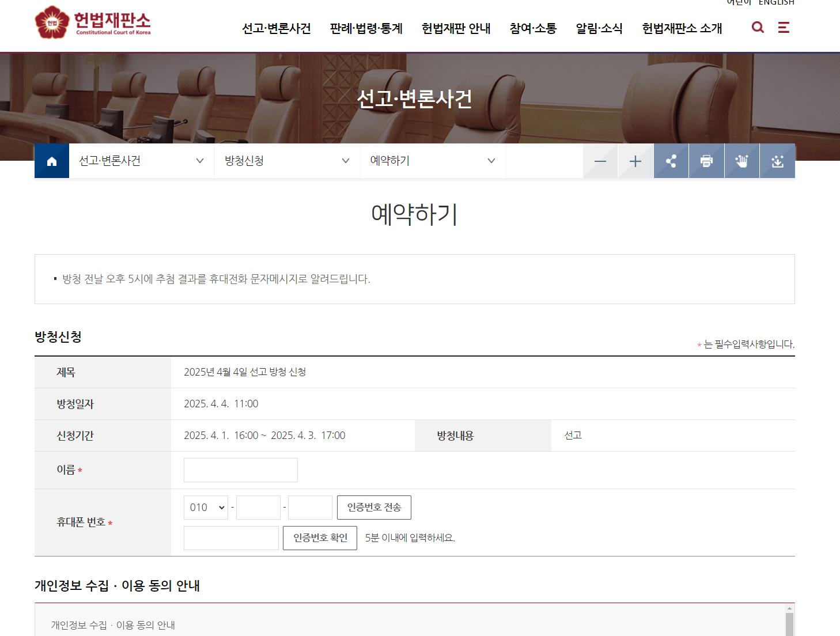
Task: Go to home via breadcrumb house icon
Action: coord(52,161)
